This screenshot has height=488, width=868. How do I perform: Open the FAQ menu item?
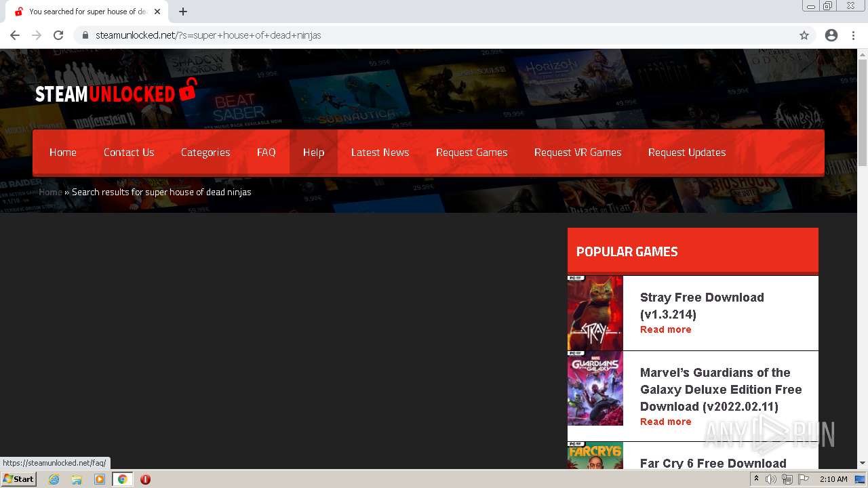pyautogui.click(x=267, y=152)
